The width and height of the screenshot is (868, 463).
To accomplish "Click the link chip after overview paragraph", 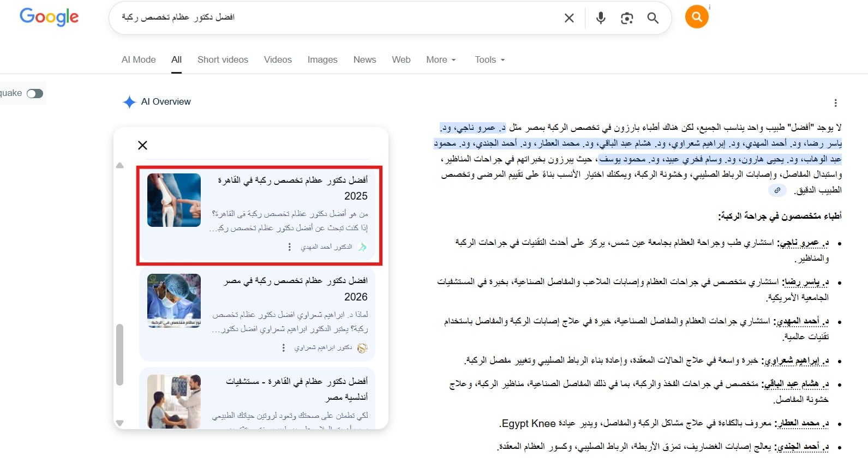I will click(x=777, y=190).
